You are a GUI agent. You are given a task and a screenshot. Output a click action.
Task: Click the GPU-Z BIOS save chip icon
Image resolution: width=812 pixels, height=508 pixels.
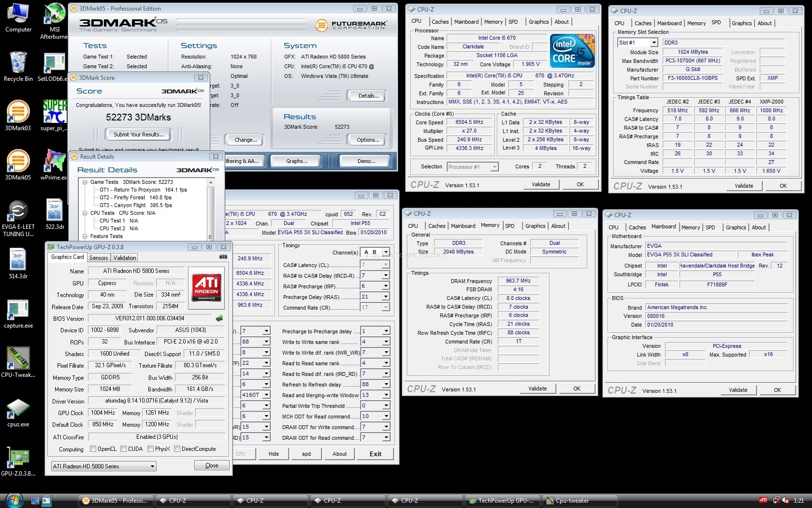tap(219, 318)
